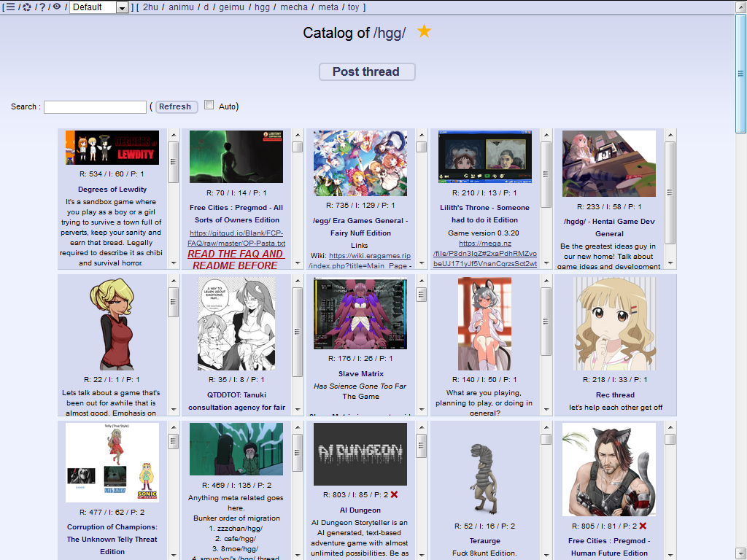747x560 pixels.
Task: Click the gold favorite star beside the title
Action: pyautogui.click(x=424, y=31)
